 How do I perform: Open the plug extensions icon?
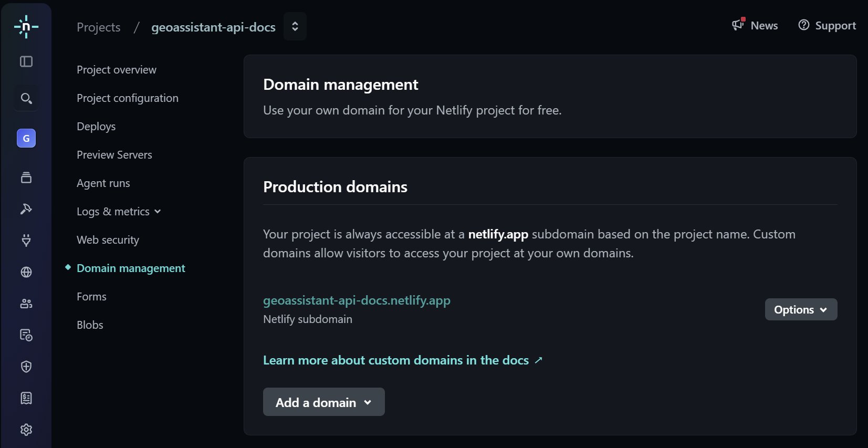[x=26, y=241]
